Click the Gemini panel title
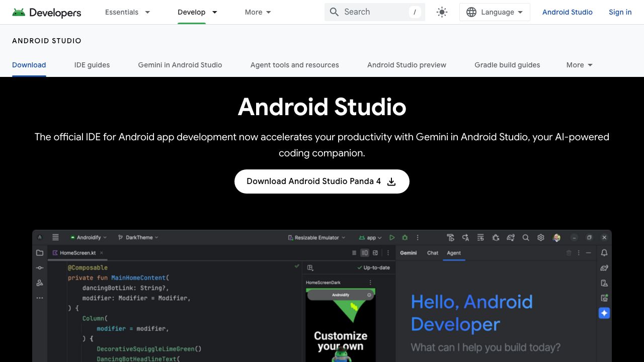The height and width of the screenshot is (362, 644). [409, 253]
